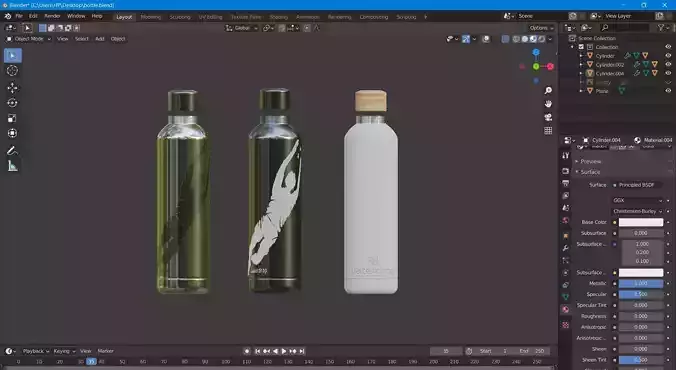Open the viewport View menu
The image size is (676, 370).
coord(63,39)
